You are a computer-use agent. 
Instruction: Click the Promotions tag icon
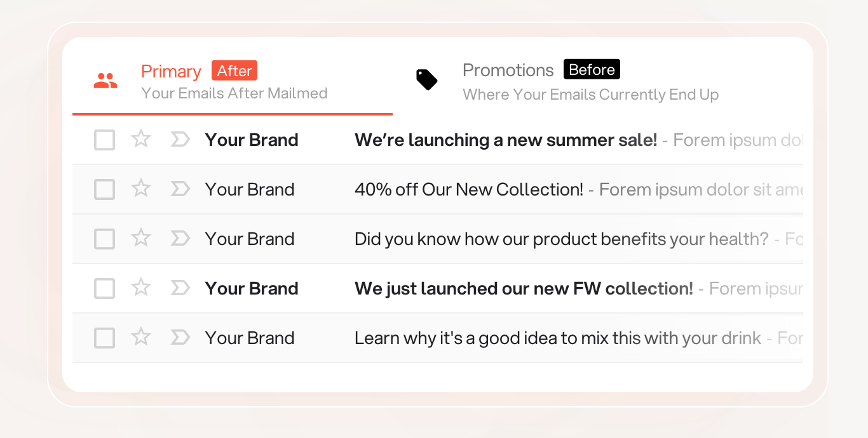[x=426, y=79]
